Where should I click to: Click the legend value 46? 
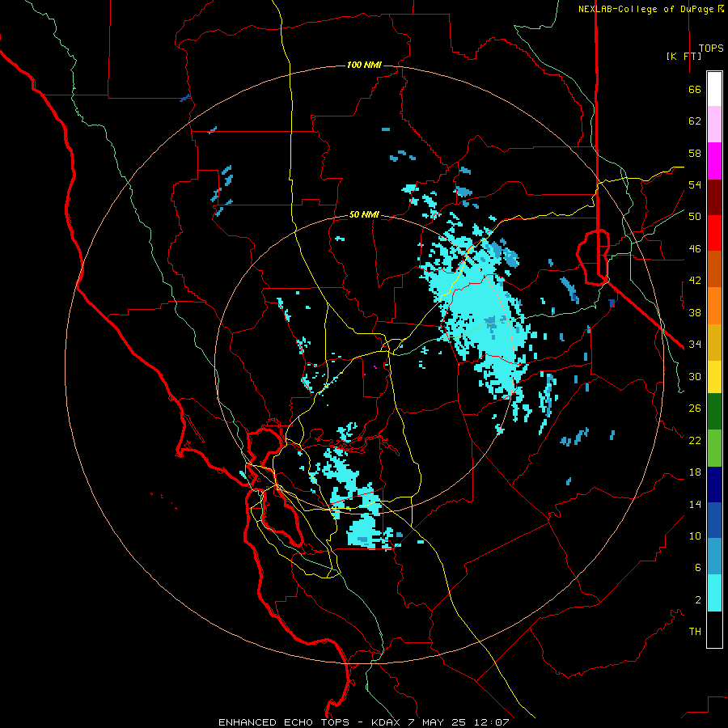click(x=695, y=248)
